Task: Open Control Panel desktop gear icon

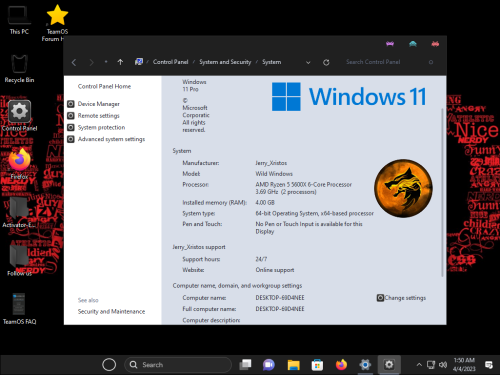Action: [19, 115]
